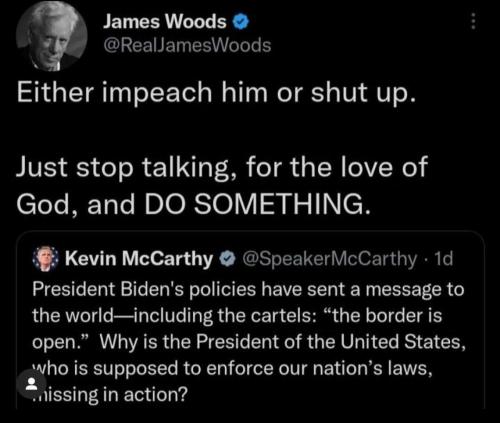This screenshot has width=500, height=423.
Task: Click the quoted tweet header row
Action: point(243,259)
